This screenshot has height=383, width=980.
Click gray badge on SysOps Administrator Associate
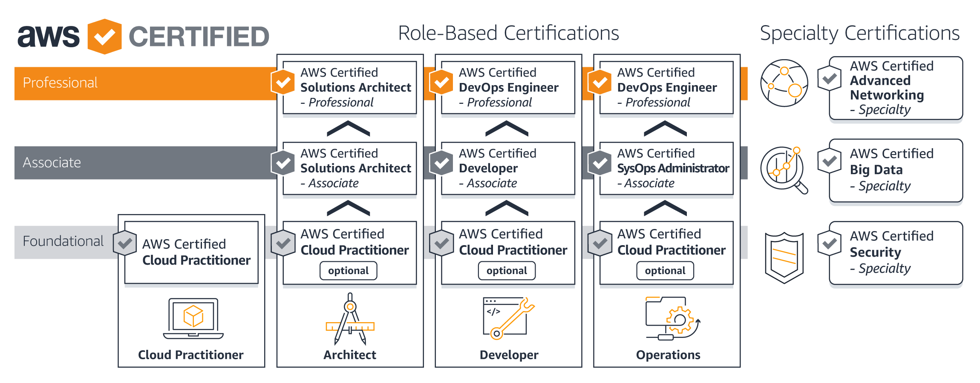600,163
